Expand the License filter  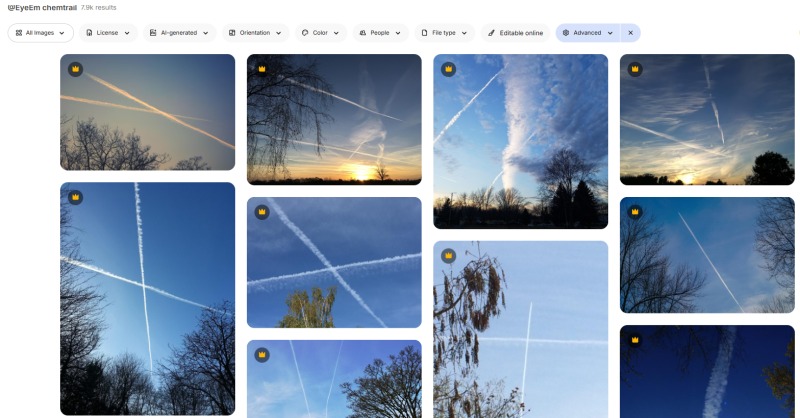point(108,33)
